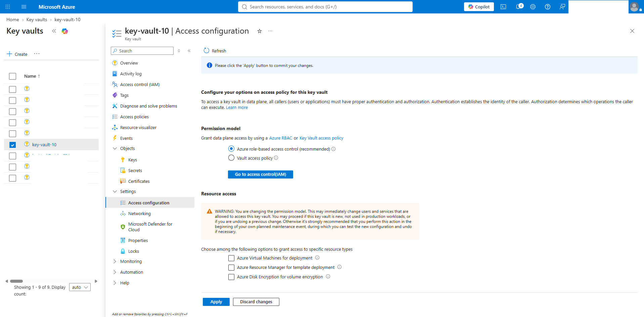Click Discard changes button

click(256, 302)
